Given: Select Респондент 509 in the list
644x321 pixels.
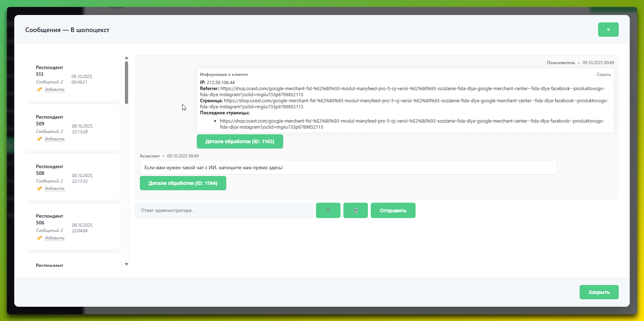Looking at the screenshot, I should point(49,120).
